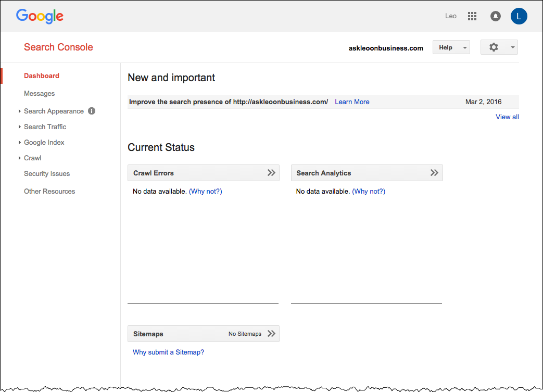
Task: Select Messages in the sidebar
Action: (39, 93)
